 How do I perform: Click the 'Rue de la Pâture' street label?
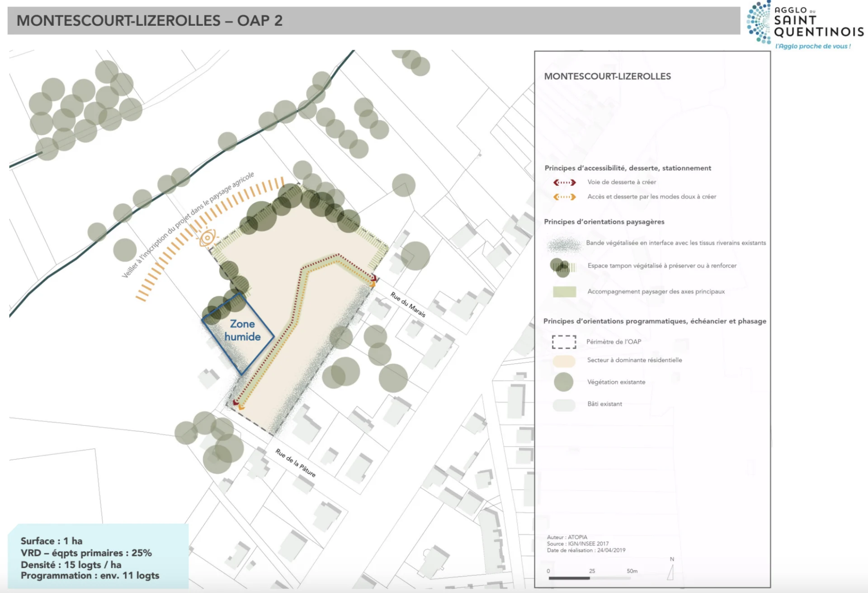[295, 462]
